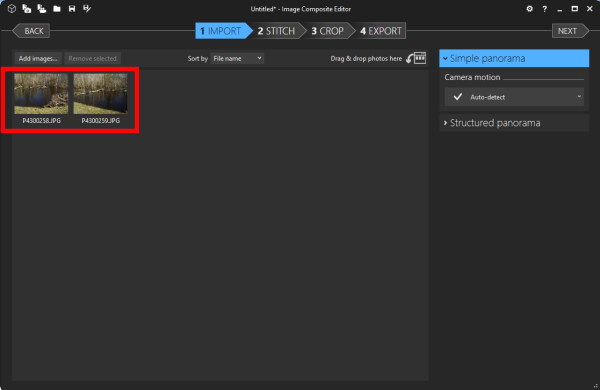Click the cube app logo icon
Screen dimensions: 600x390
tap(11, 8)
